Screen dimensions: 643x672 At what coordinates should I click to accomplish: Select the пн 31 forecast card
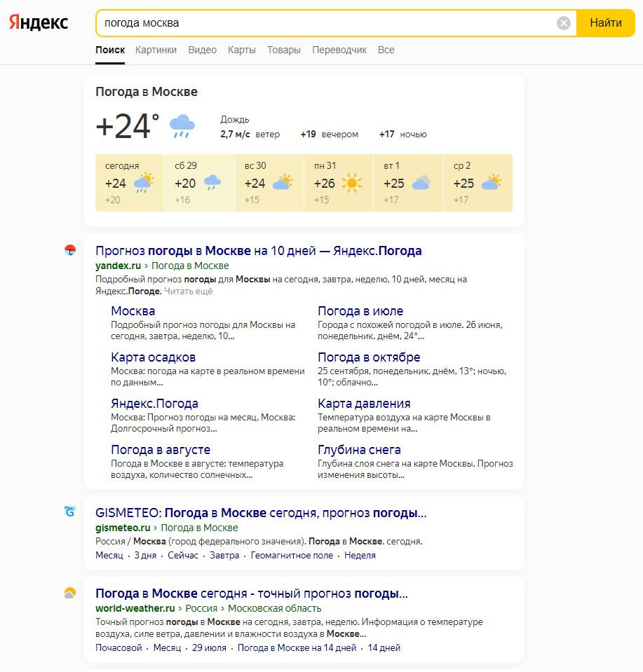(339, 183)
